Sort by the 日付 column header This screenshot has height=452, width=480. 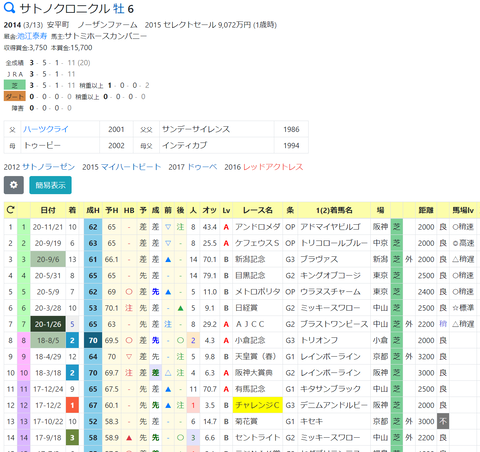click(x=48, y=210)
